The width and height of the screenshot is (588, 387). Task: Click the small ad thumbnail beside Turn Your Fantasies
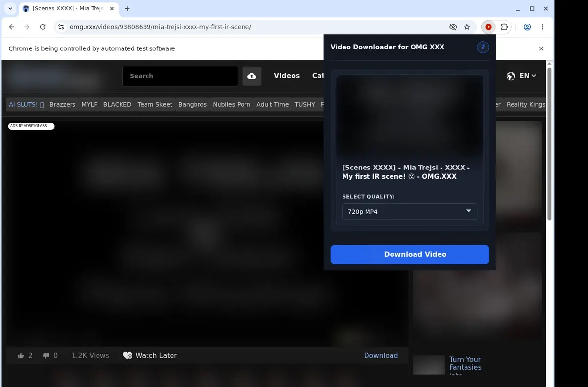coord(429,365)
